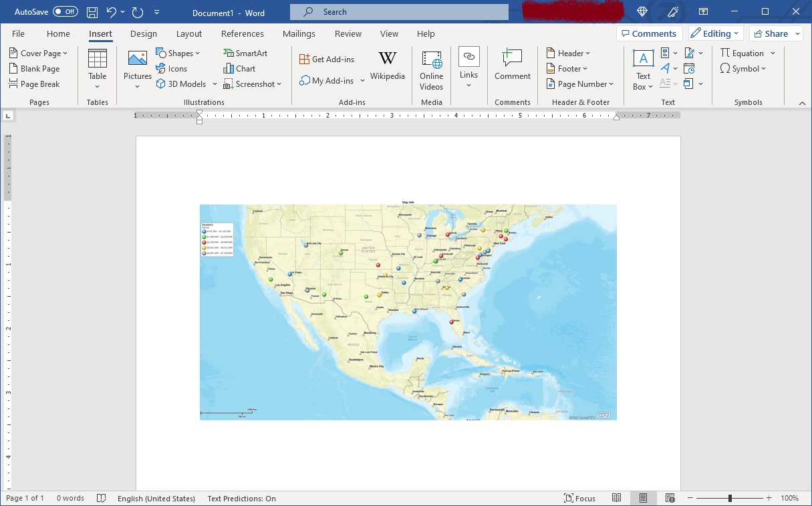Switch to Read Mode view
This screenshot has width=812, height=506.
[617, 499]
